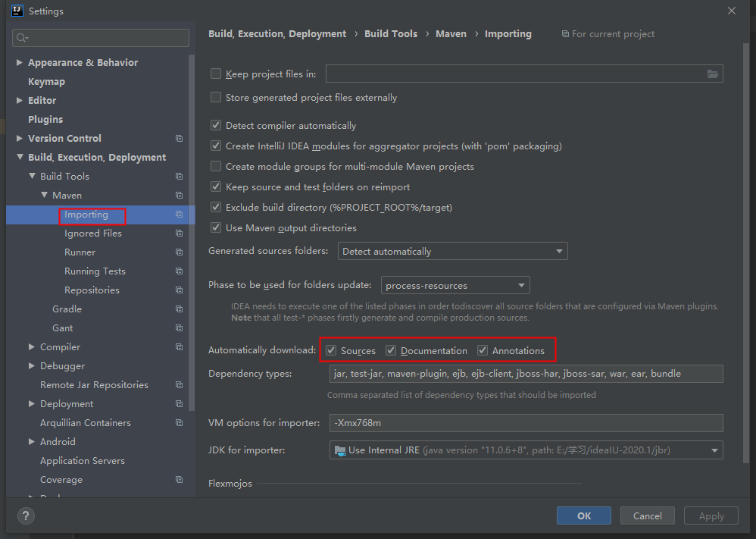Select Keymap in settings tree
Image resolution: width=756 pixels, height=539 pixels.
coord(46,82)
